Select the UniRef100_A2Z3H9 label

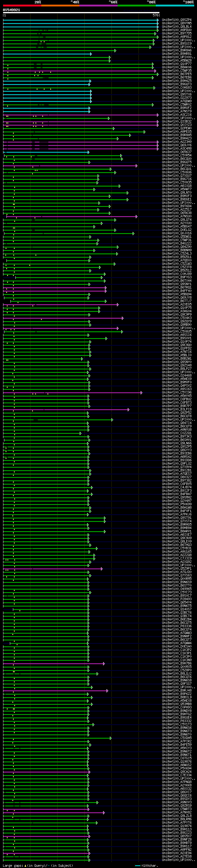coord(177,142)
